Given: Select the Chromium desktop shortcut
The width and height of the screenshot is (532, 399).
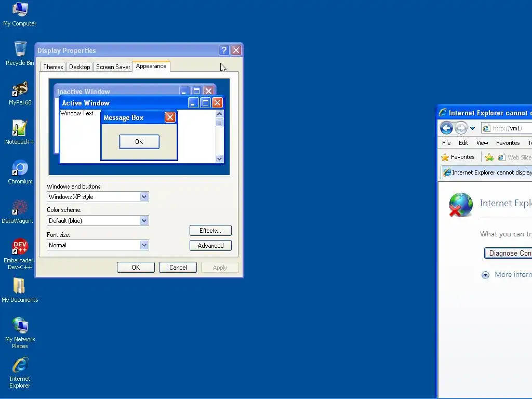Looking at the screenshot, I should [20, 172].
